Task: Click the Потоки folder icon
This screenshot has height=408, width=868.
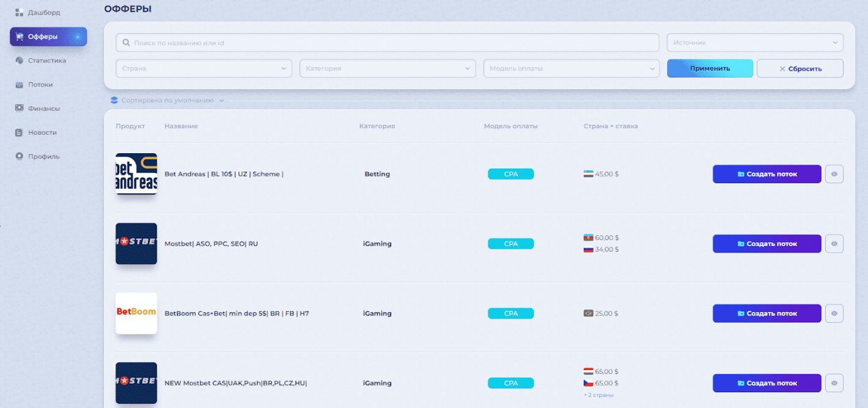Action: point(19,85)
